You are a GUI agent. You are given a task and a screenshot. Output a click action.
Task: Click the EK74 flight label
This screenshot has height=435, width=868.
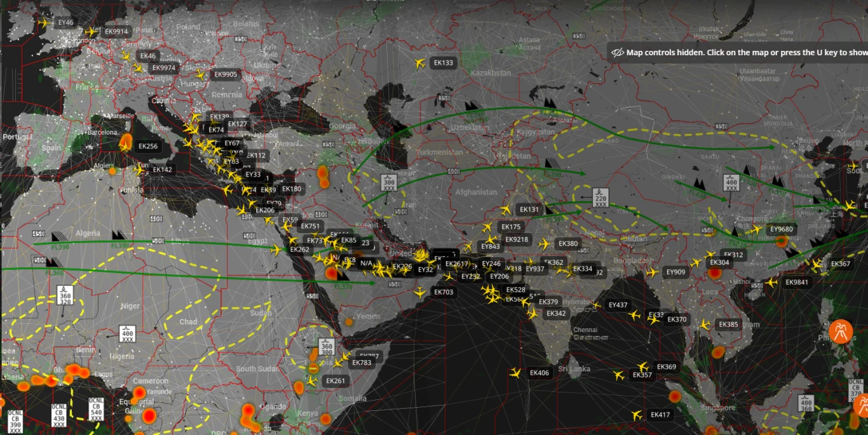[216, 130]
